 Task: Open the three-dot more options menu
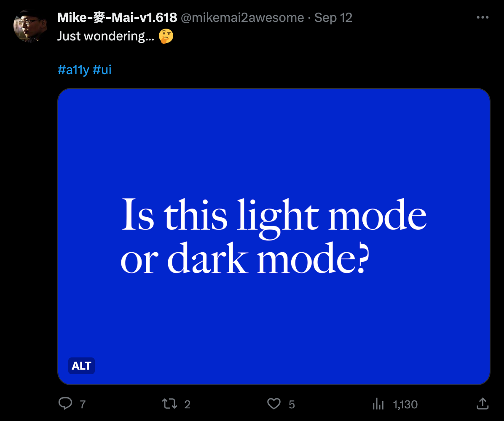coord(483,17)
